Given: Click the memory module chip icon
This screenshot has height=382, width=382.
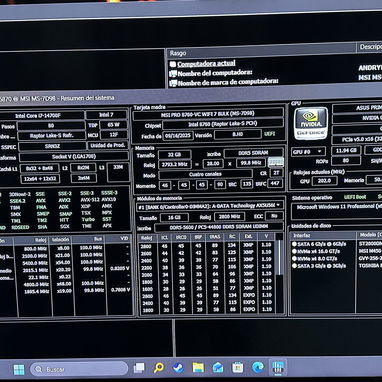Looking at the screenshot, I should pos(276,162).
